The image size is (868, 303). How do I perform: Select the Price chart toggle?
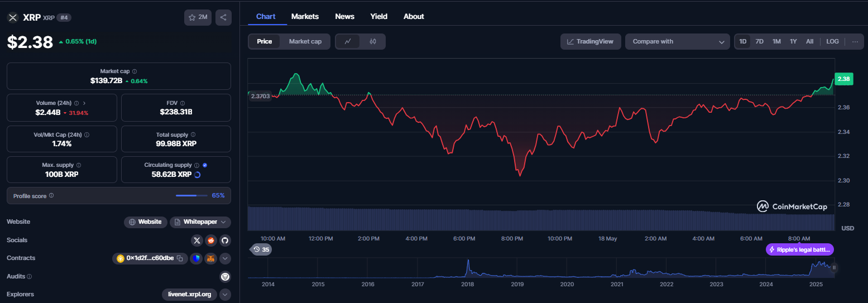pyautogui.click(x=265, y=41)
